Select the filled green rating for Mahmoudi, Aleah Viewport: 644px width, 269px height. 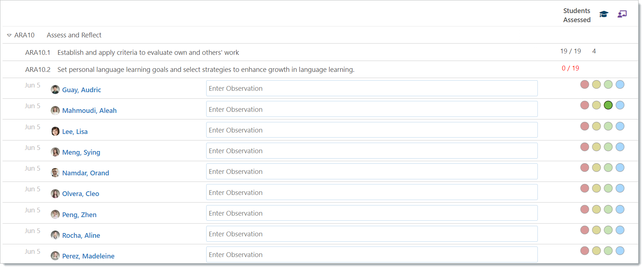[608, 105]
